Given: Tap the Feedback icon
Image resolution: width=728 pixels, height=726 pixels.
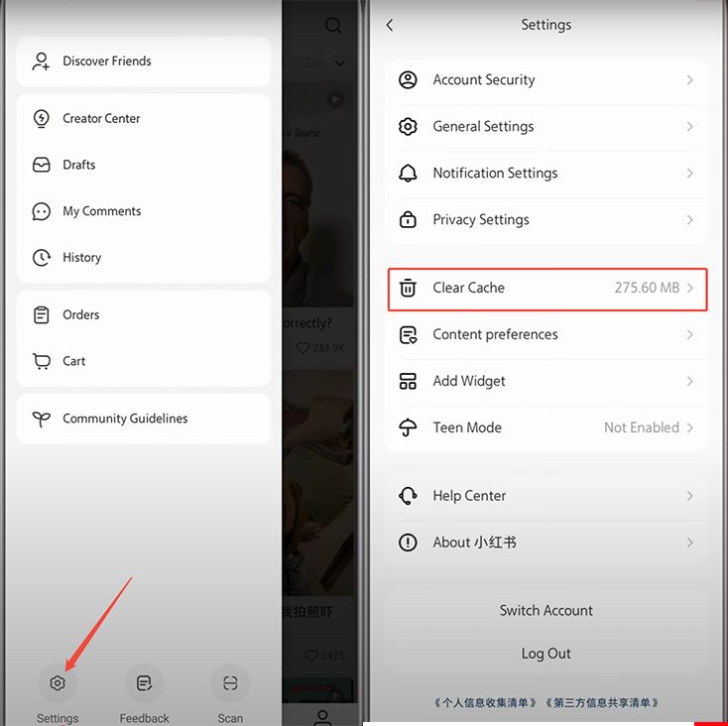Looking at the screenshot, I should [x=145, y=682].
